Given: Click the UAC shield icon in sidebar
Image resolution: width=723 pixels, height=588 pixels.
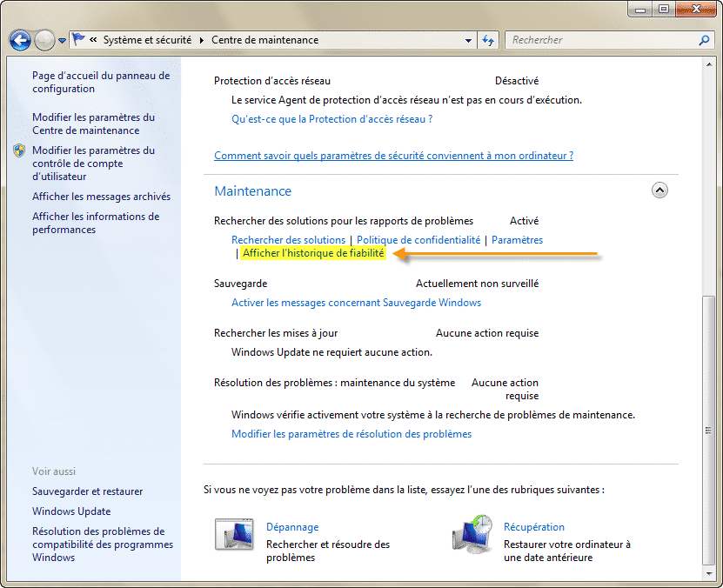Looking at the screenshot, I should pos(20,150).
